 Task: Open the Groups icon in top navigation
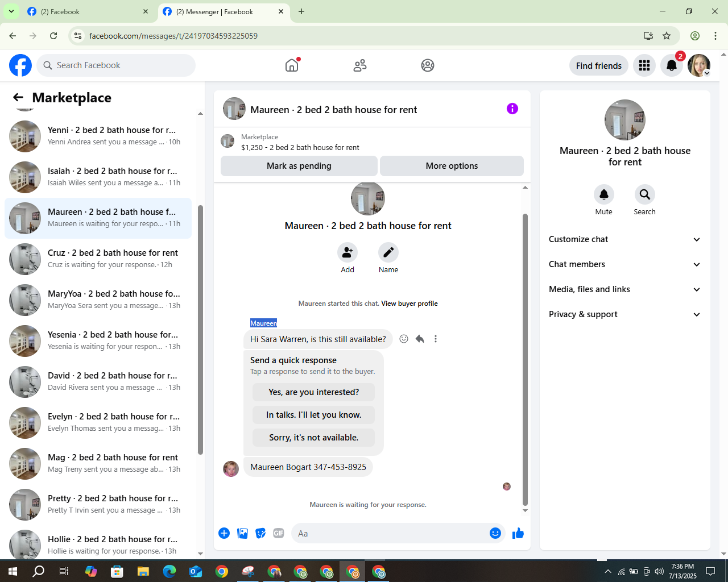click(428, 65)
